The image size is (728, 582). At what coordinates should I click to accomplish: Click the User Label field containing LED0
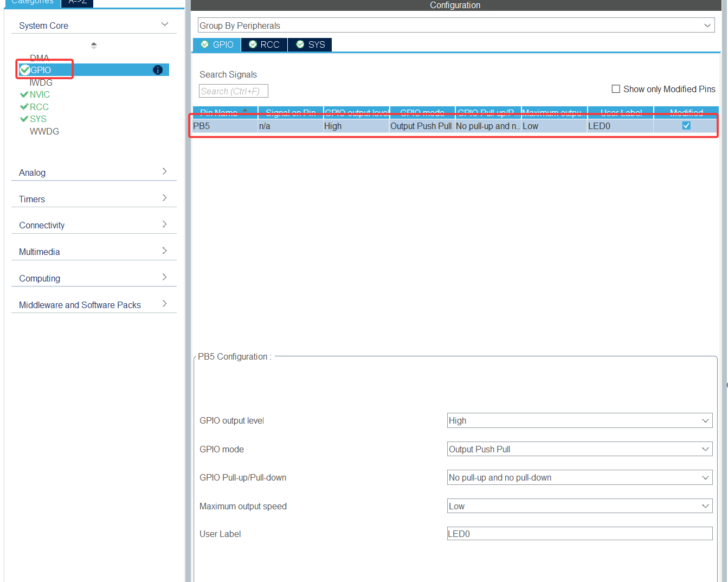click(579, 534)
